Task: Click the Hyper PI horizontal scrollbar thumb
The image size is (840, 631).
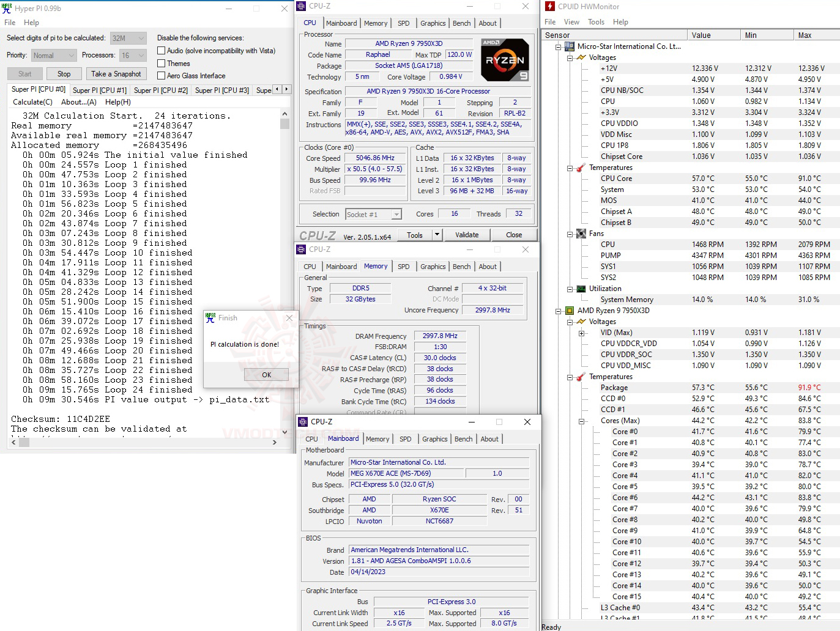Action: (24, 442)
